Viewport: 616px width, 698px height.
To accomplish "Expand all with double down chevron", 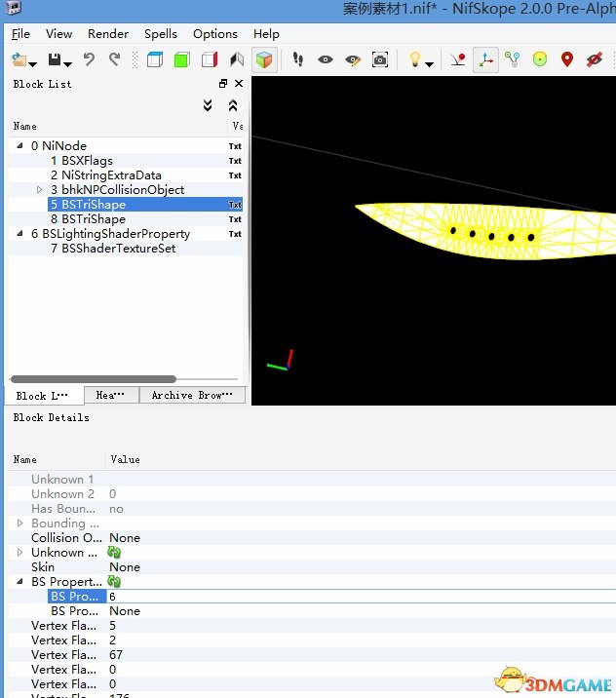I will tap(208, 105).
